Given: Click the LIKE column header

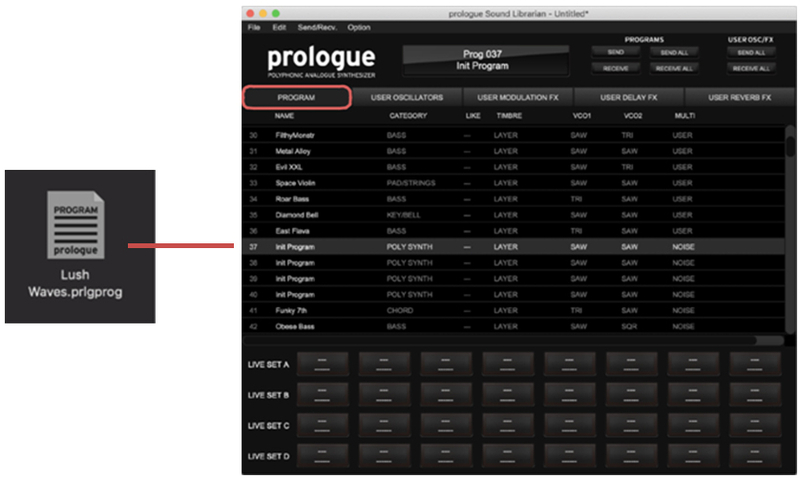Looking at the screenshot, I should click(473, 116).
